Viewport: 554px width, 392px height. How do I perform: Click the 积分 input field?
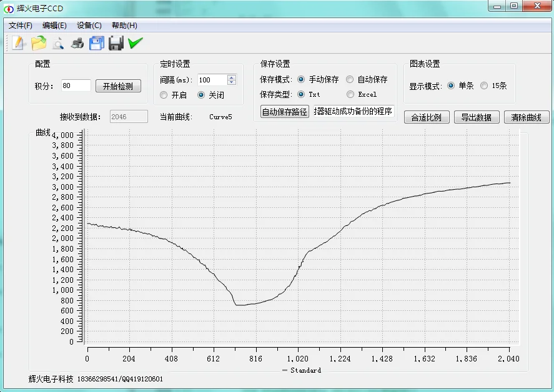tap(76, 86)
